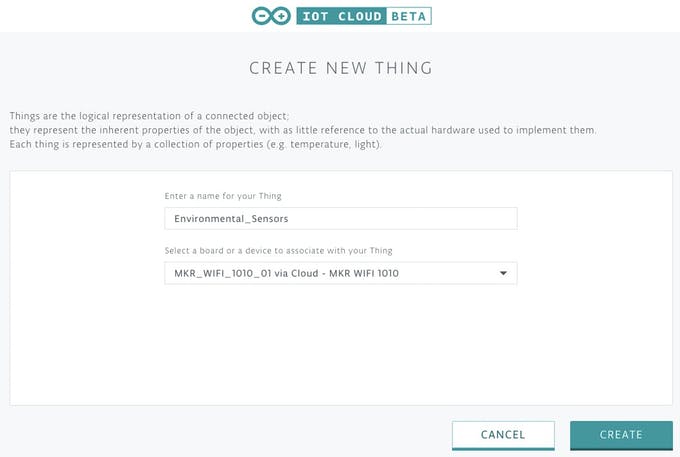Click the 'they represent the inherent properties' line
The image size is (680, 457).
click(x=303, y=130)
